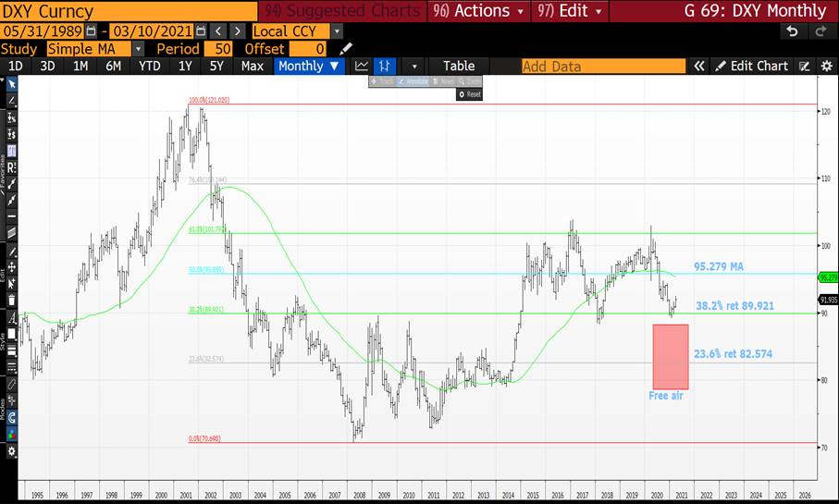The image size is (839, 504).
Task: Select the Max range tab
Action: (252, 67)
